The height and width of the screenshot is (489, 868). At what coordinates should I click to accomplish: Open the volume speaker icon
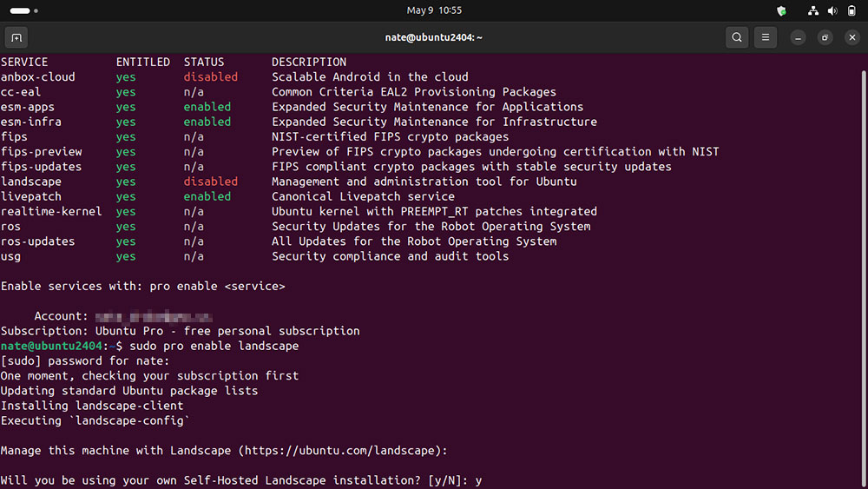pyautogui.click(x=832, y=10)
